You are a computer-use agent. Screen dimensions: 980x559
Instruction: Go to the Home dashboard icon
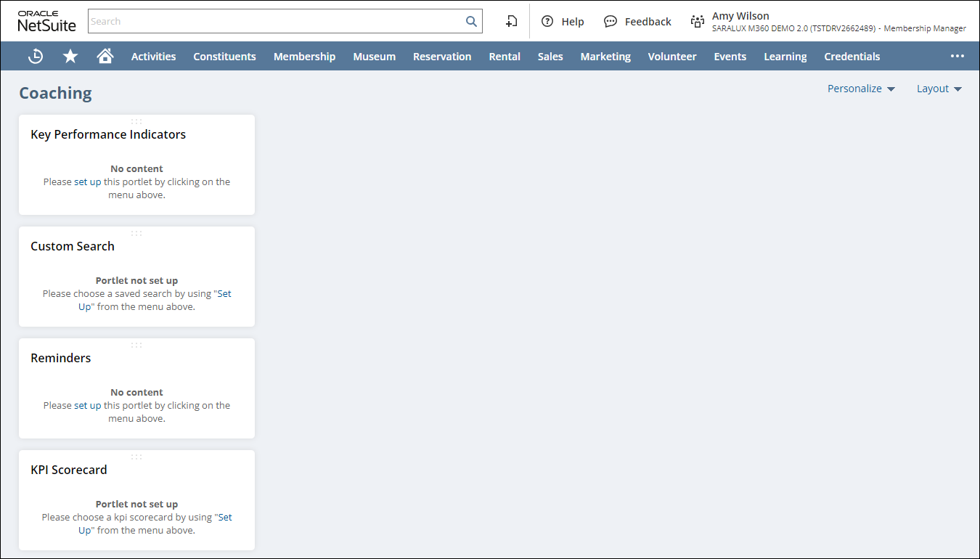(105, 57)
